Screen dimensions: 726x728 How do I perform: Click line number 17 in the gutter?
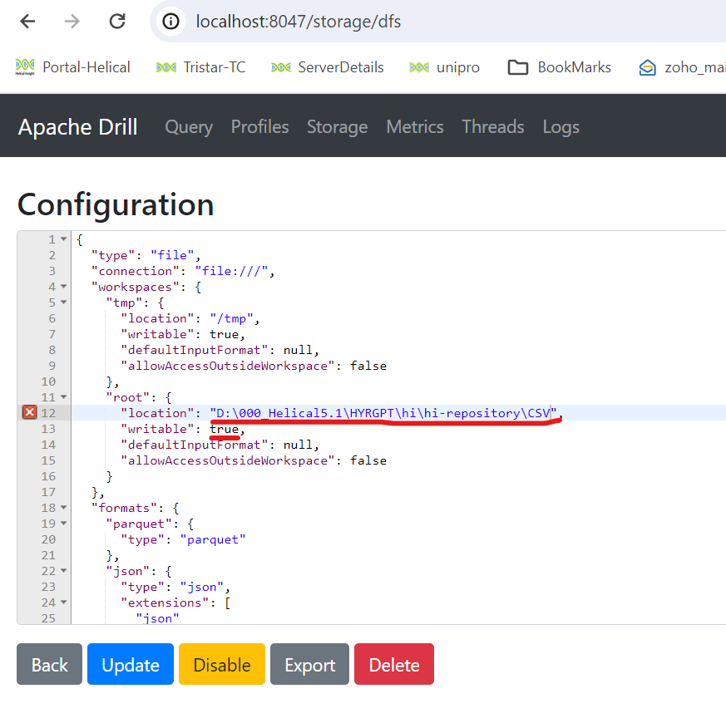(x=48, y=492)
